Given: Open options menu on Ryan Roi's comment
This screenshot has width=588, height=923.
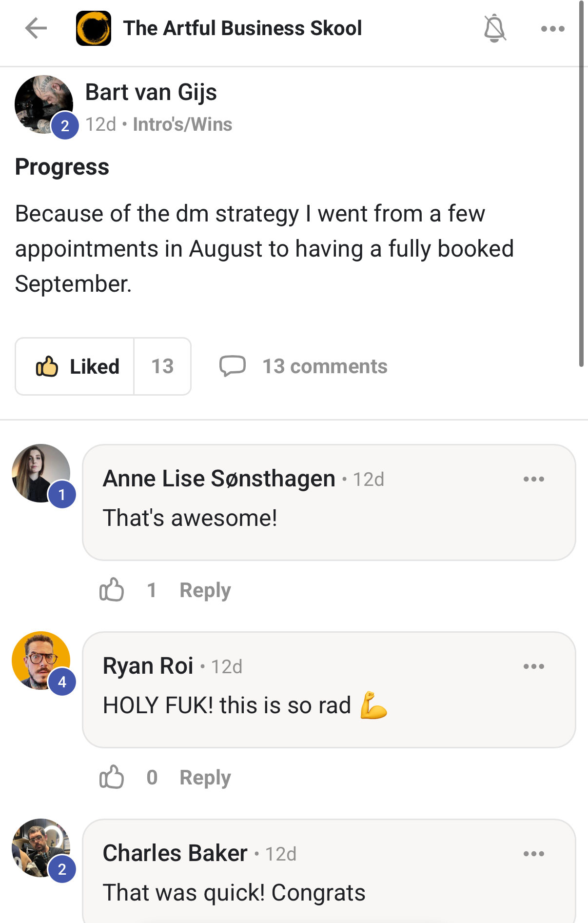Looking at the screenshot, I should click(x=533, y=666).
